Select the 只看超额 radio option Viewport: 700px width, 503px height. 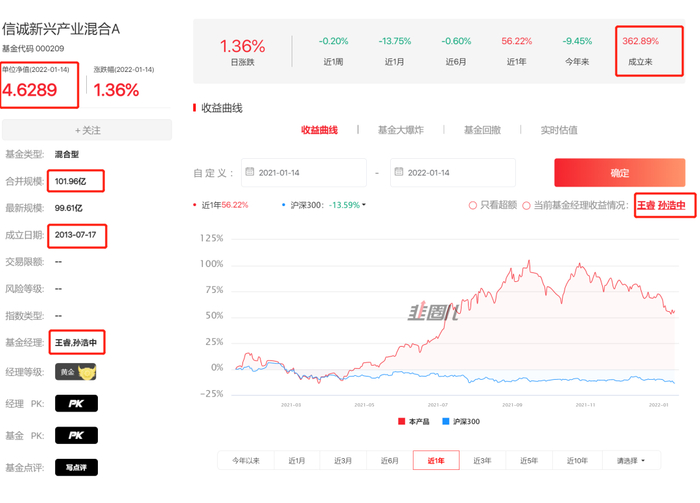point(473,205)
